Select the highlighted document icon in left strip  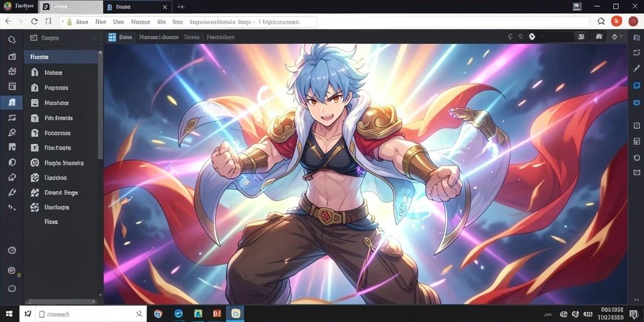click(x=12, y=103)
